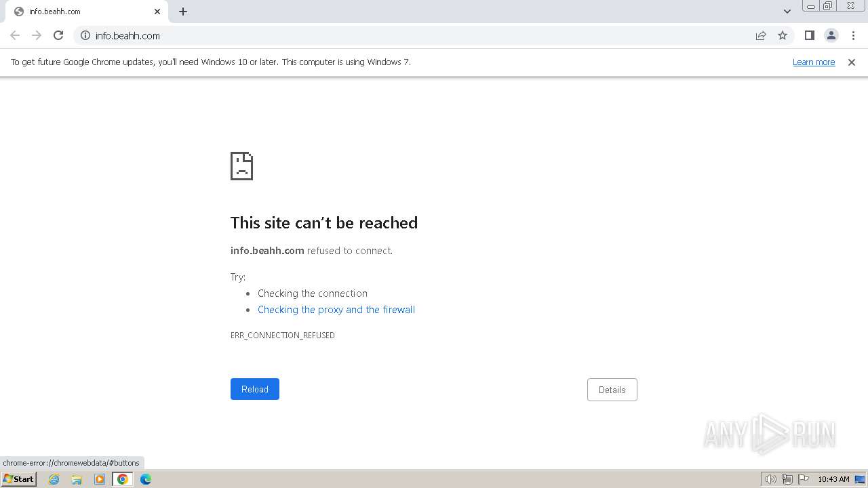Open the Chrome profile avatar
Image resolution: width=868 pixels, height=488 pixels.
tap(831, 35)
